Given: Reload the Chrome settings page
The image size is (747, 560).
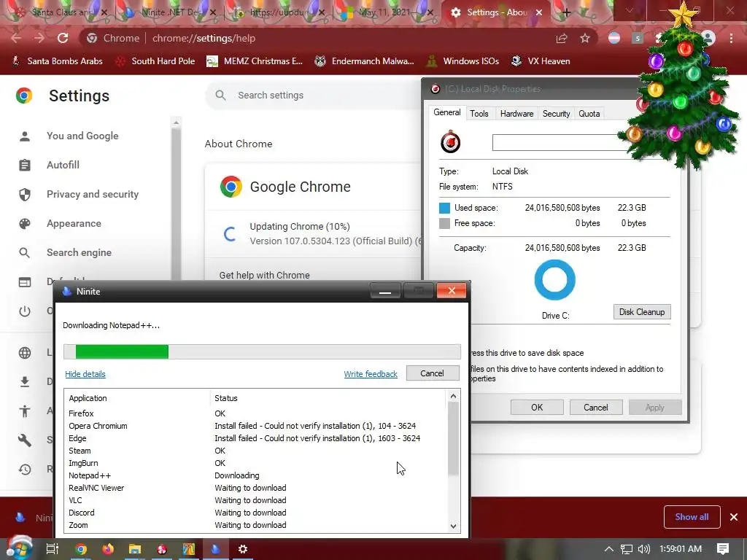Looking at the screenshot, I should click(x=63, y=38).
